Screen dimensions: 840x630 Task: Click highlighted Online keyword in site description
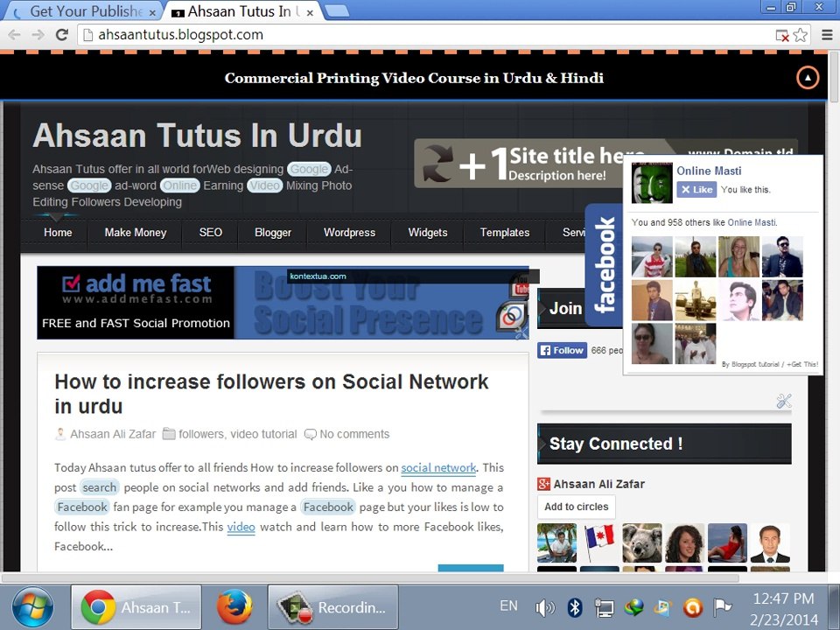click(x=179, y=185)
